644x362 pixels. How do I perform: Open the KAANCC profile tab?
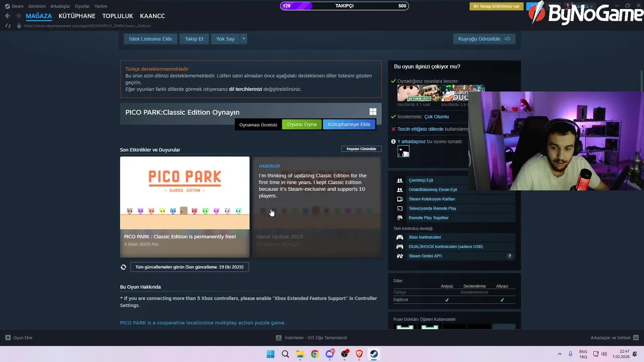click(152, 16)
